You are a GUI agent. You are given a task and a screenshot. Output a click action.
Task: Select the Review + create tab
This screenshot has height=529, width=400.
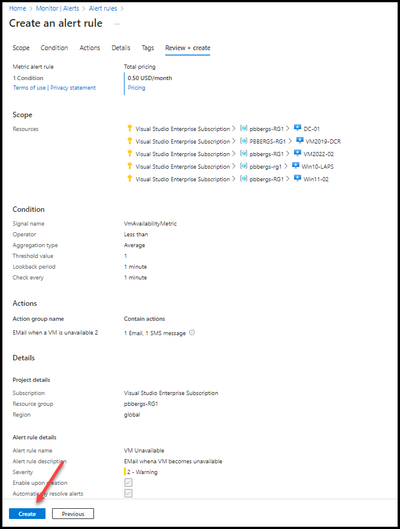[x=188, y=48]
